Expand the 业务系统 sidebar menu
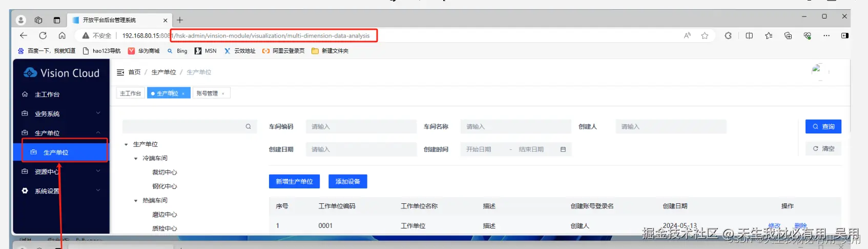The image size is (868, 249). click(x=61, y=113)
